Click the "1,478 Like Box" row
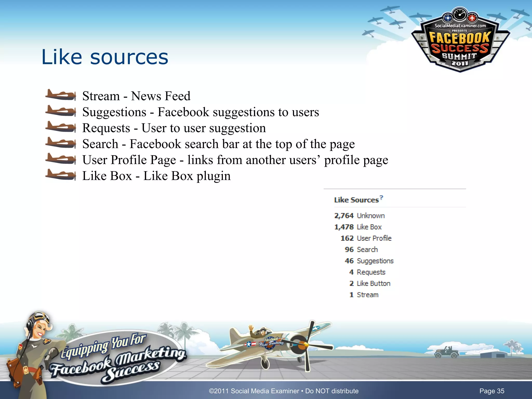 pos(358,227)
